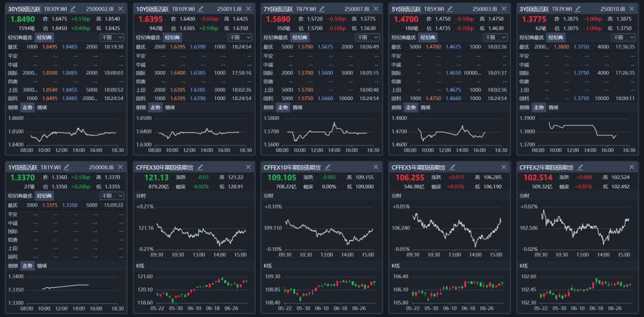Screen dimensions: 644x317
Task: Edit the 7Y国债活跃 panel via pencil icon
Action: tap(321, 8)
